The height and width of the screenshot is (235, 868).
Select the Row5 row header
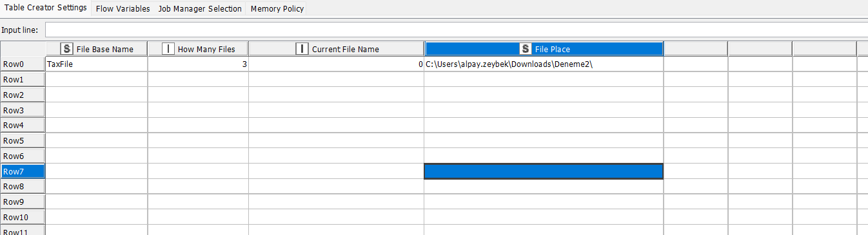tap(23, 140)
